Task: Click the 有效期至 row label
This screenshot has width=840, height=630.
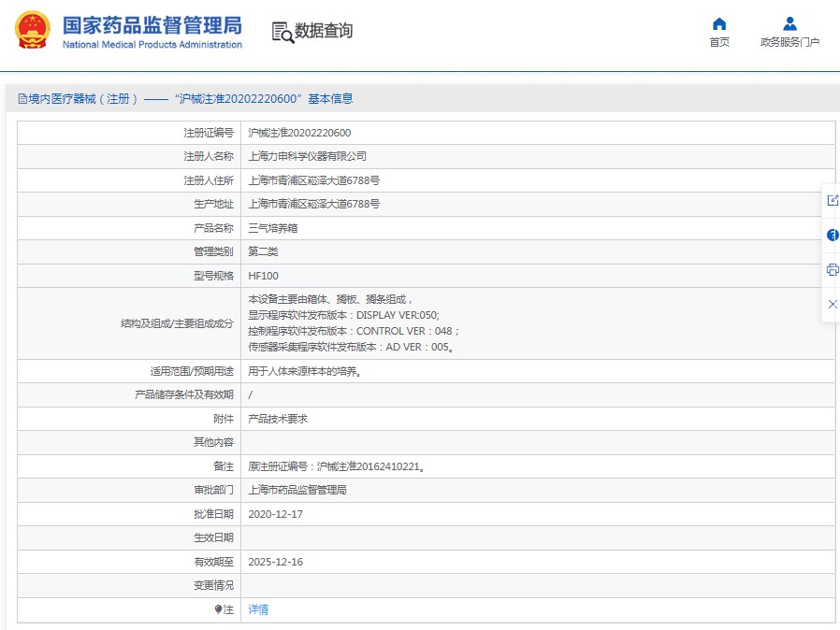Action: click(x=213, y=562)
